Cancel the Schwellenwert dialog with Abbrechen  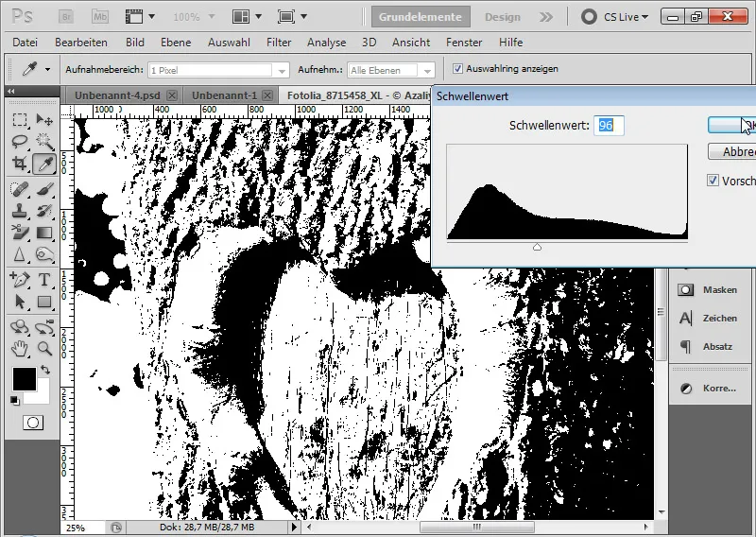(x=731, y=151)
